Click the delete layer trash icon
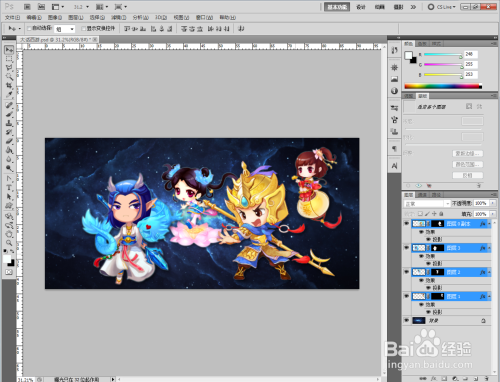The image size is (500, 382). point(487,379)
